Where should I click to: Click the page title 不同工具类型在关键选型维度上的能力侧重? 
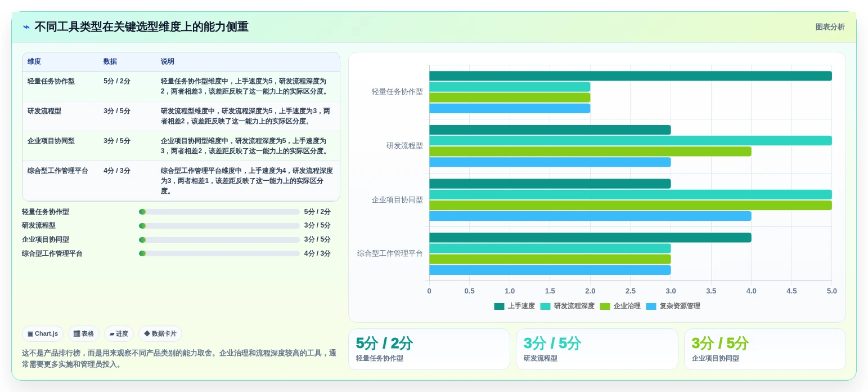[x=142, y=27]
